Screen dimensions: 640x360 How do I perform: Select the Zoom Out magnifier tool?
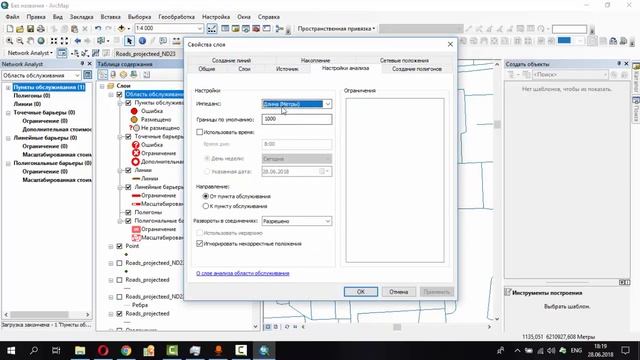tap(20, 41)
